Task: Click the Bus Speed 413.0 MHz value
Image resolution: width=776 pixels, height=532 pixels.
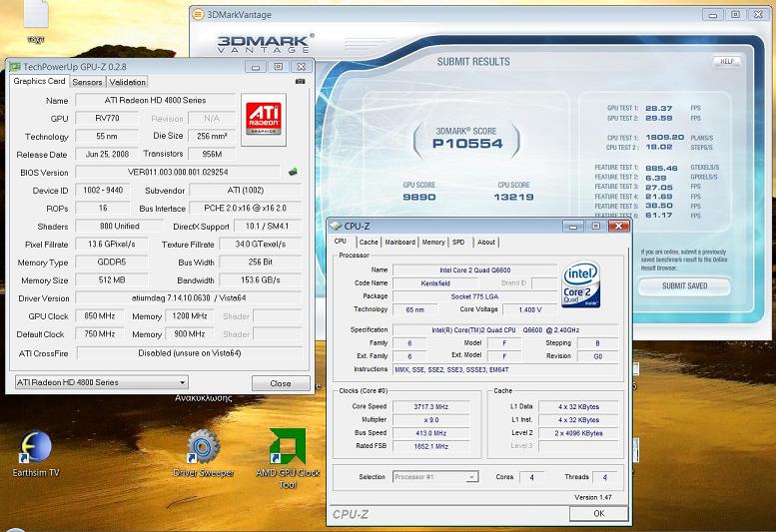Action: (431, 433)
